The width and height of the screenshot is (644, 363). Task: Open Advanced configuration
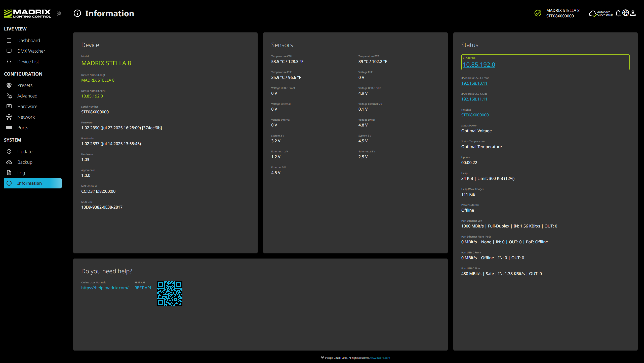coord(27,96)
